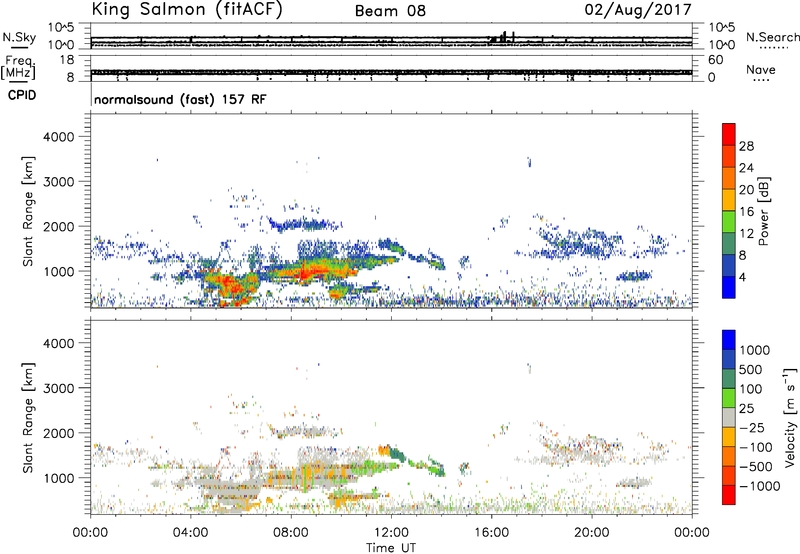Screen dimensions: 800x554
Task: Click the 'King Salmon (fitACF)' title text
Action: coord(187,10)
